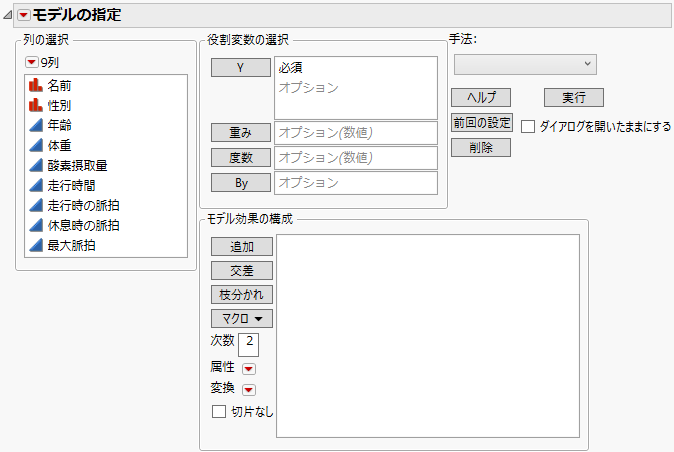
Task: Open the red triangle menu for 9列
Action: coord(31,62)
